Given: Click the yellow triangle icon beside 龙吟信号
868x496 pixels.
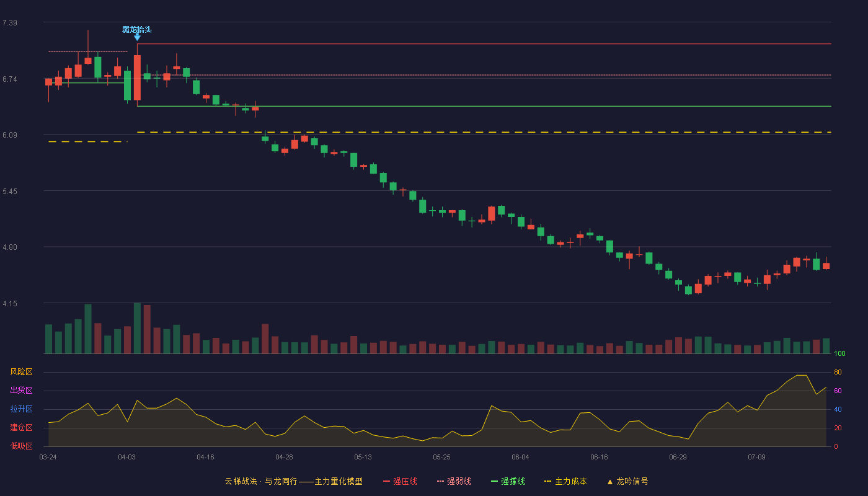Looking at the screenshot, I should pyautogui.click(x=609, y=482).
